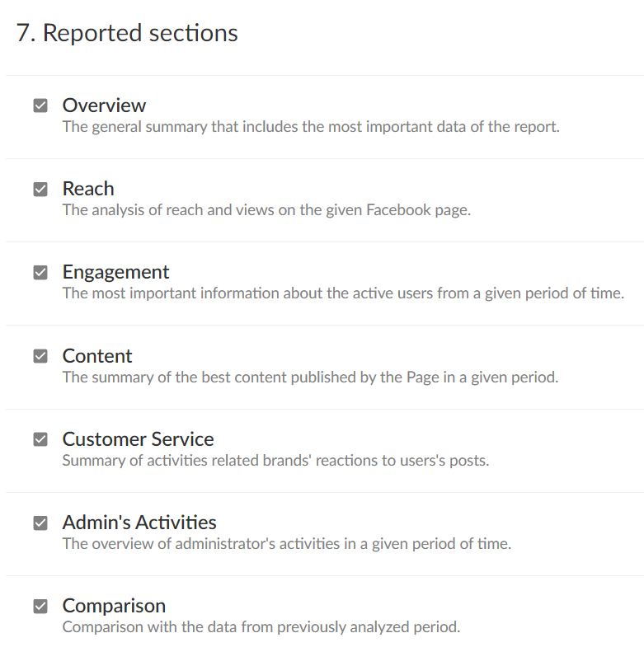
Task: Click the description mentioning active users
Action: [x=343, y=293]
